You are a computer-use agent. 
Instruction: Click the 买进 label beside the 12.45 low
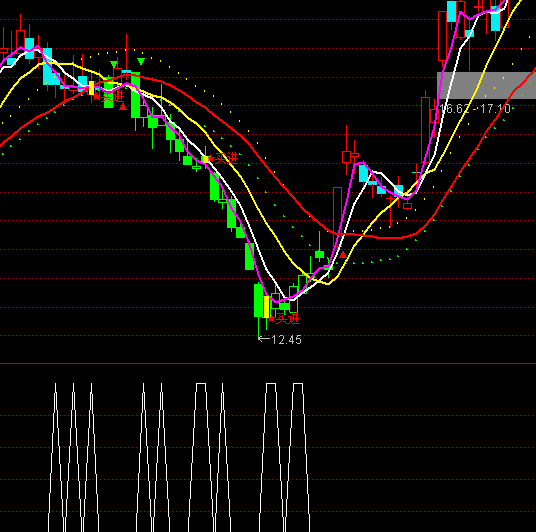click(287, 319)
